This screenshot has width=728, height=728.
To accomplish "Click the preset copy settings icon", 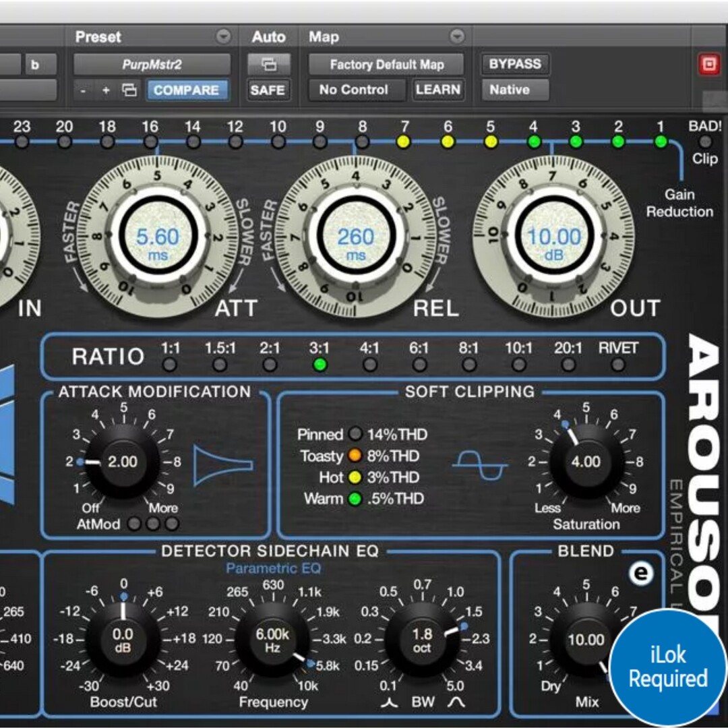I will click(129, 90).
